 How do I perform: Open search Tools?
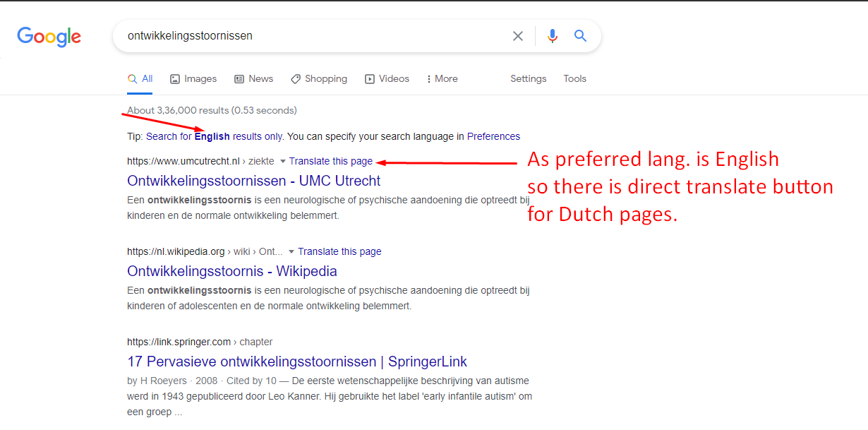[x=574, y=79]
